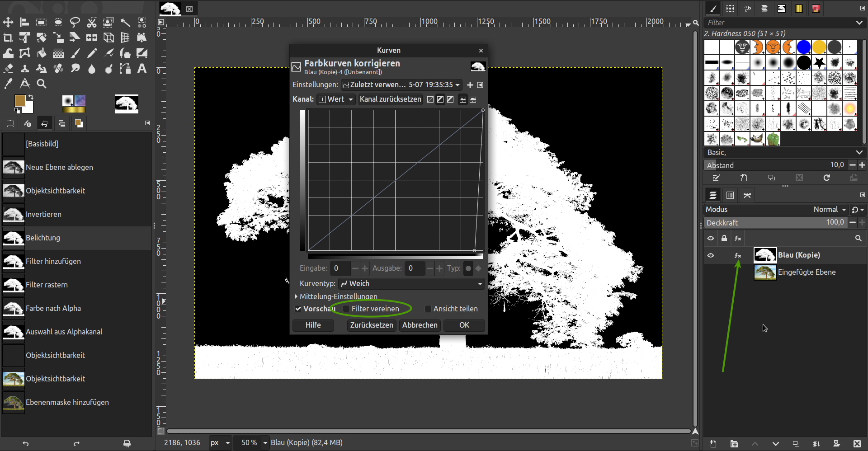Click the Hilfe button
The height and width of the screenshot is (451, 868).
coord(313,325)
